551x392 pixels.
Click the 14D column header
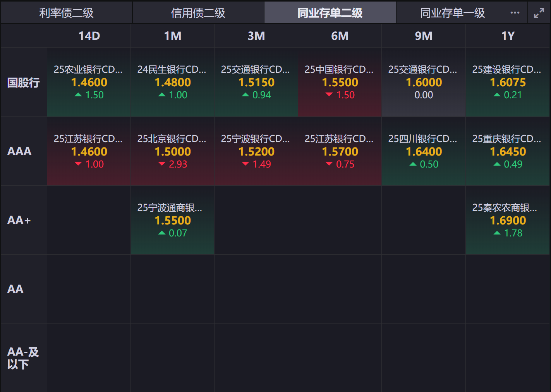pyautogui.click(x=89, y=36)
